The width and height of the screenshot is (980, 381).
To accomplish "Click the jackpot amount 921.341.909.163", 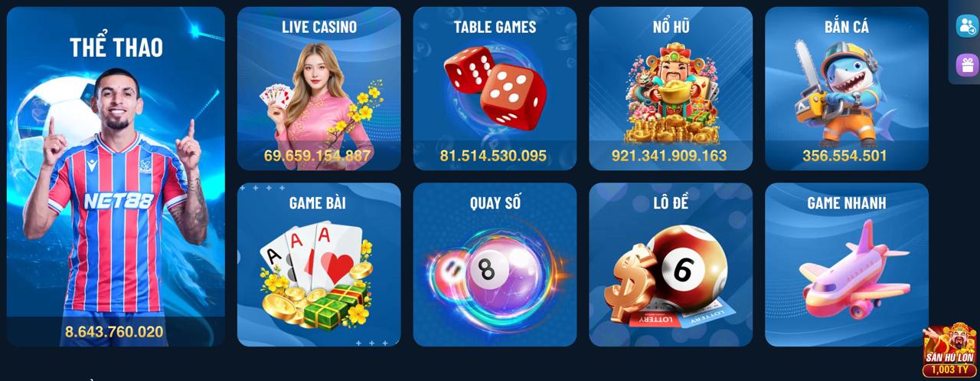I will (669, 156).
